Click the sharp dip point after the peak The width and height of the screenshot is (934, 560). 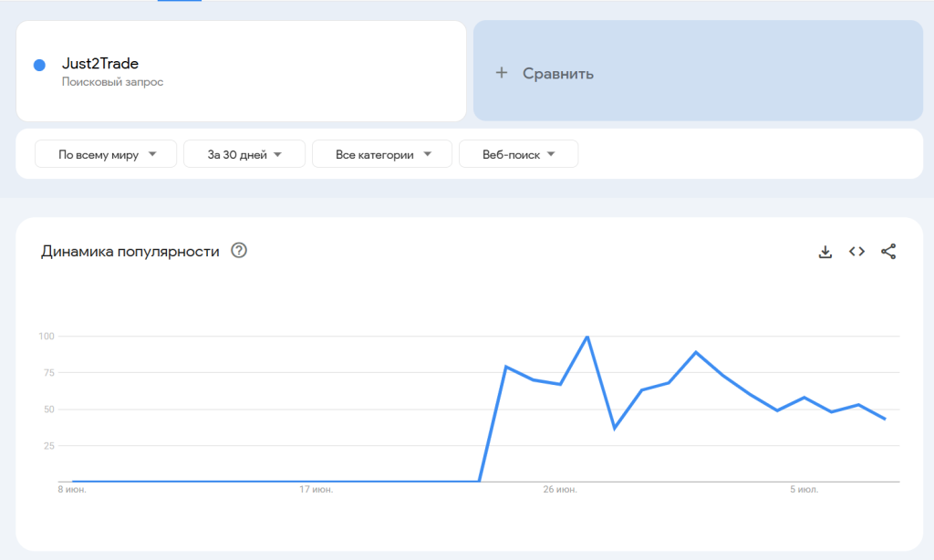(x=614, y=428)
